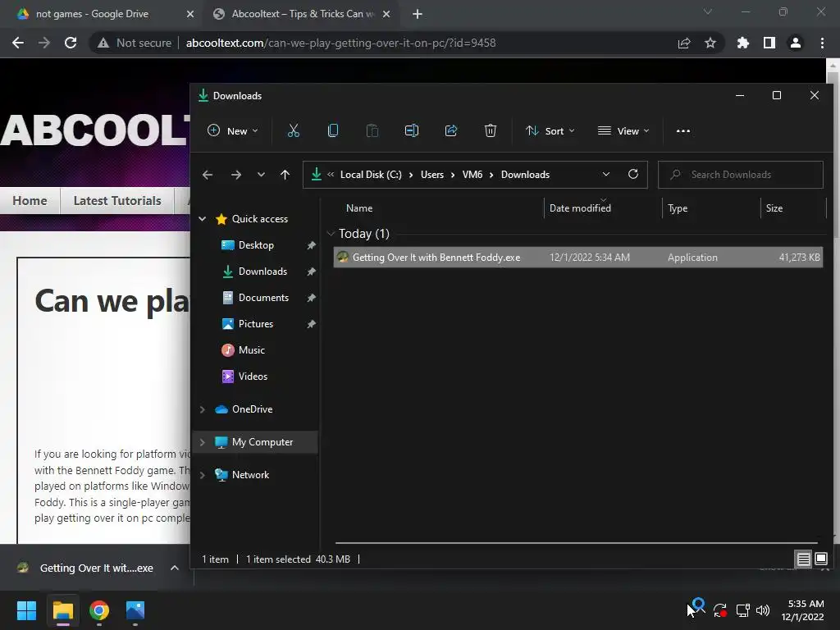Open download item options chevron in Chrome shelf

[174, 568]
